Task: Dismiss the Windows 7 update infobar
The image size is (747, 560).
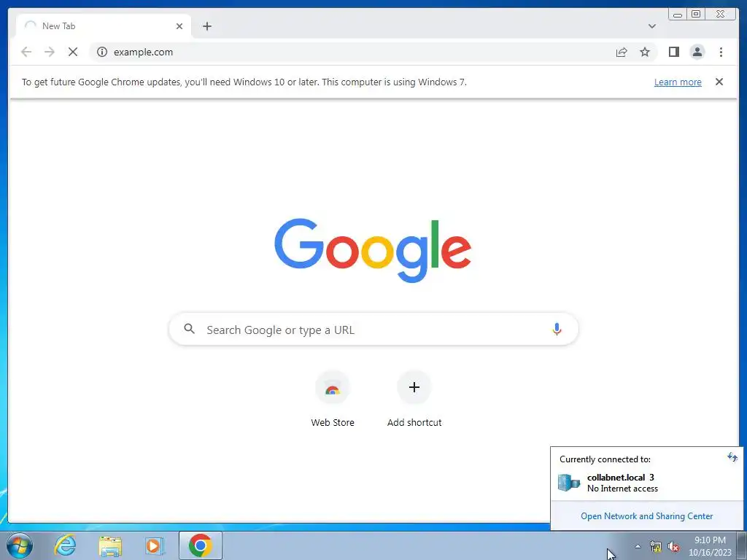Action: (719, 82)
